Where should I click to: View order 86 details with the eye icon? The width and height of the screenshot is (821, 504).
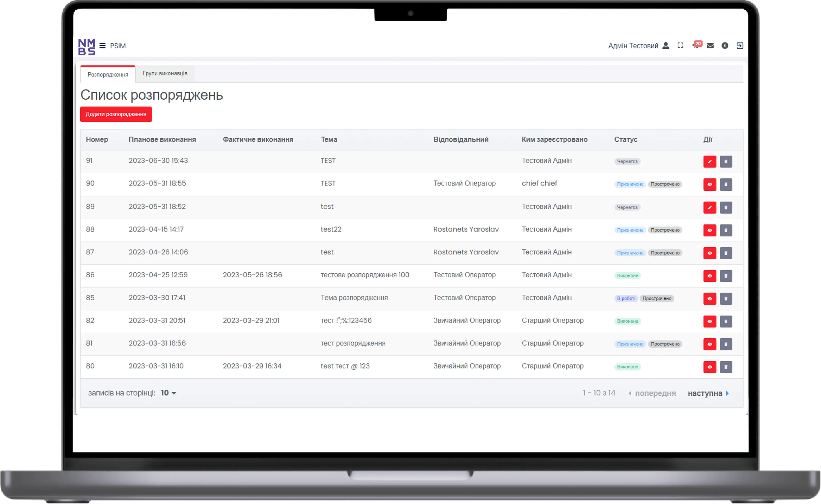[x=710, y=276]
